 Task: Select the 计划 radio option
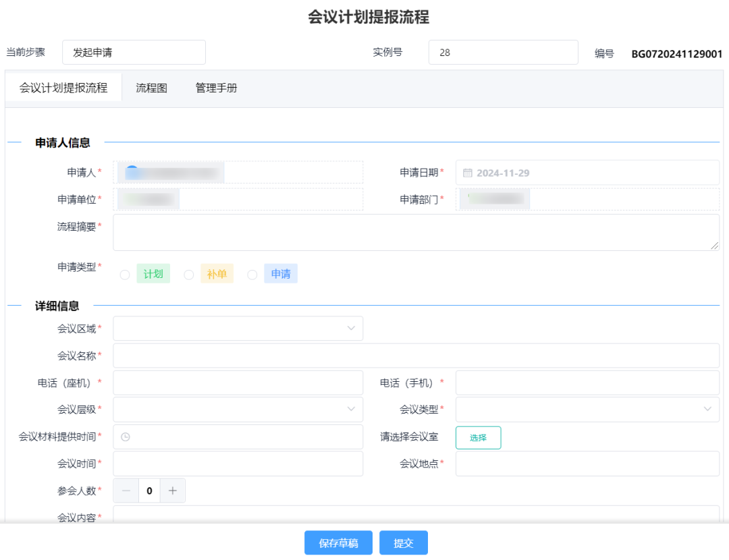[x=125, y=275]
